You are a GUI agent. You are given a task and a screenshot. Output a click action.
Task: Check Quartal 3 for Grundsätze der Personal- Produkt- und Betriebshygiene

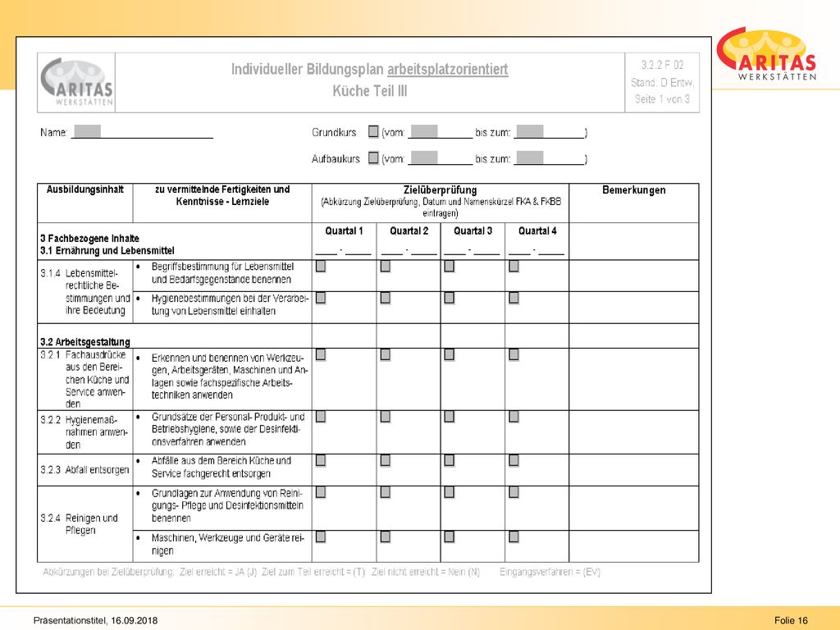(x=450, y=417)
